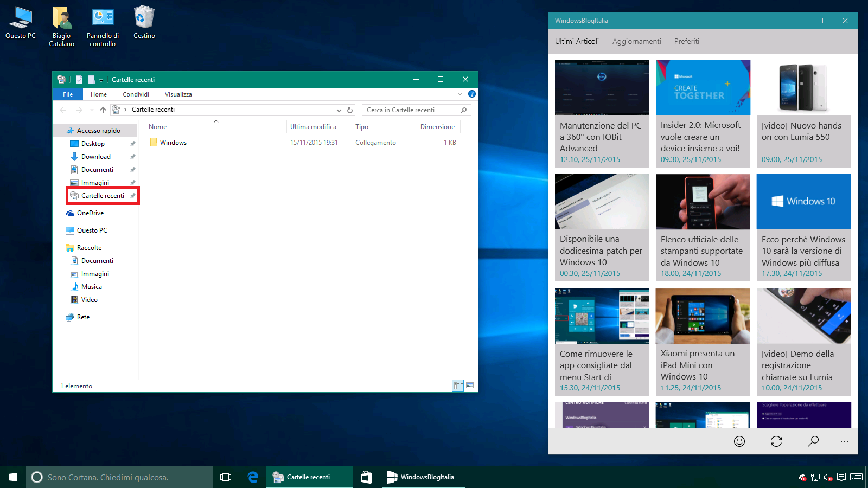Viewport: 868px width, 488px height.
Task: Click properties icon in quick access toolbar
Action: (79, 80)
